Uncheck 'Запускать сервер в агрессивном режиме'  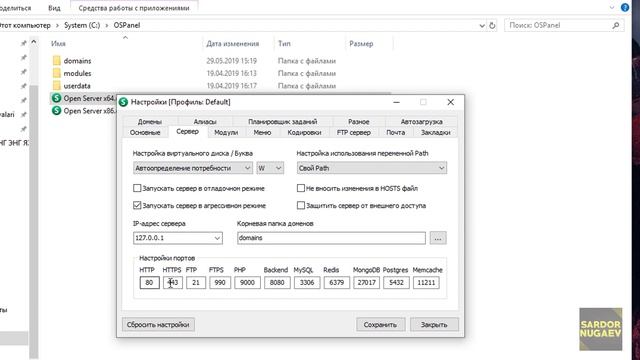(x=137, y=205)
